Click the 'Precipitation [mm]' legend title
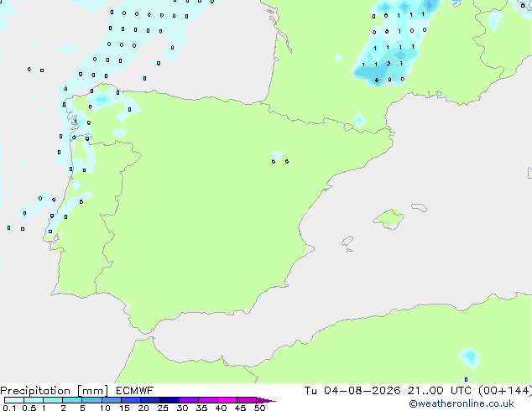Viewport: 532px width, 411px height. 55,391
